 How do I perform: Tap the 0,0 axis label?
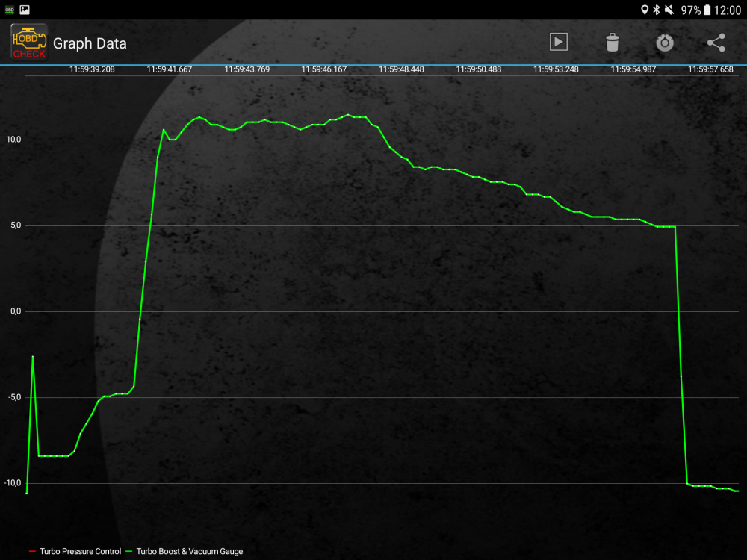[x=16, y=311]
